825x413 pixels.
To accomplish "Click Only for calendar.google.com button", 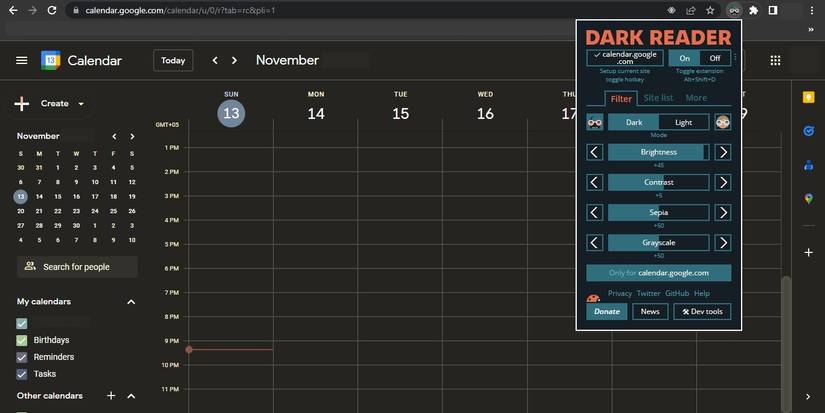I will pyautogui.click(x=659, y=273).
